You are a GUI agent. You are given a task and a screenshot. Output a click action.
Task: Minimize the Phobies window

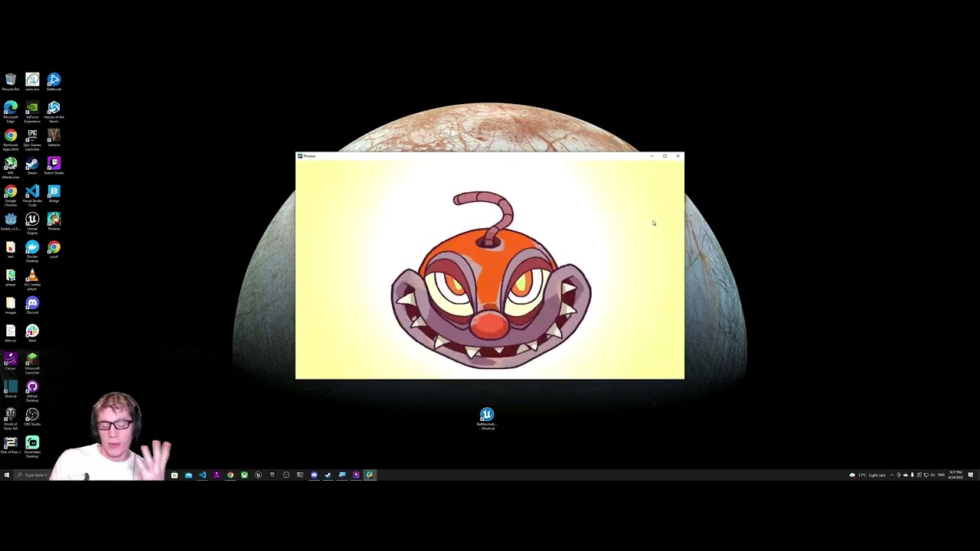(x=652, y=156)
